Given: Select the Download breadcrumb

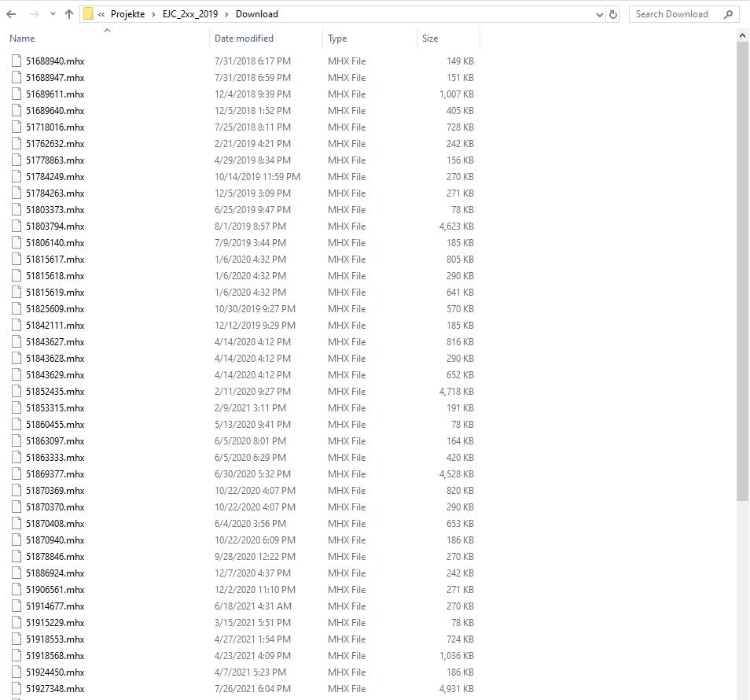Looking at the screenshot, I should click(x=257, y=14).
